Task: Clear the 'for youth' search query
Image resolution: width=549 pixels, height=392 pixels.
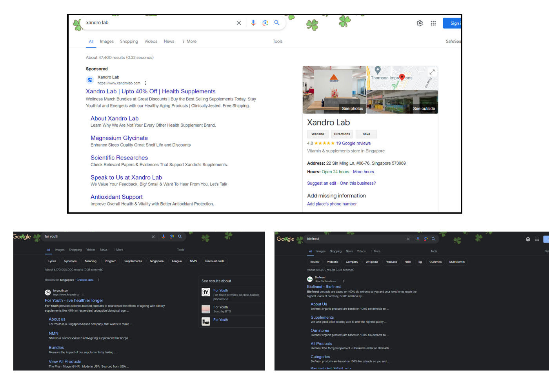Action: (x=153, y=237)
